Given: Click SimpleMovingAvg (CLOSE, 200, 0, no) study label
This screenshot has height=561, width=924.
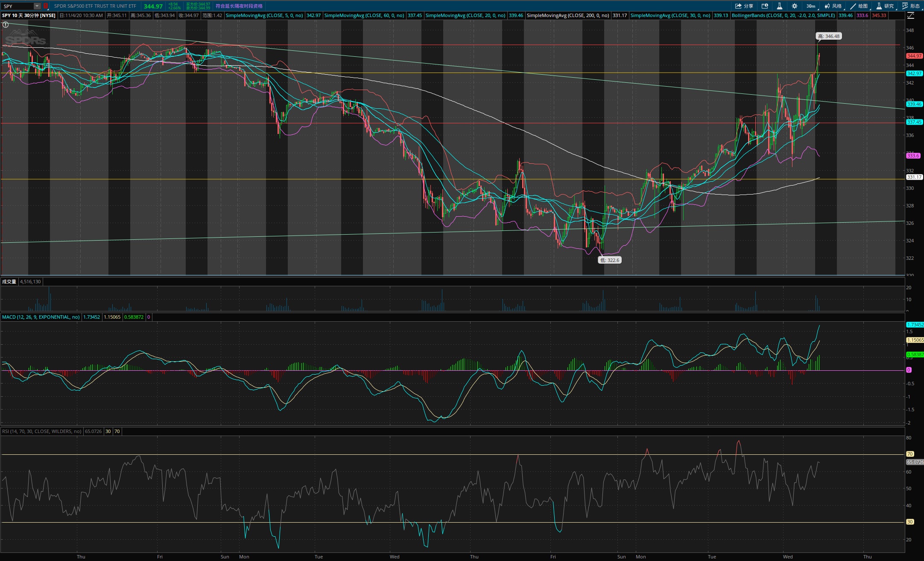Looking at the screenshot, I should pyautogui.click(x=568, y=15).
